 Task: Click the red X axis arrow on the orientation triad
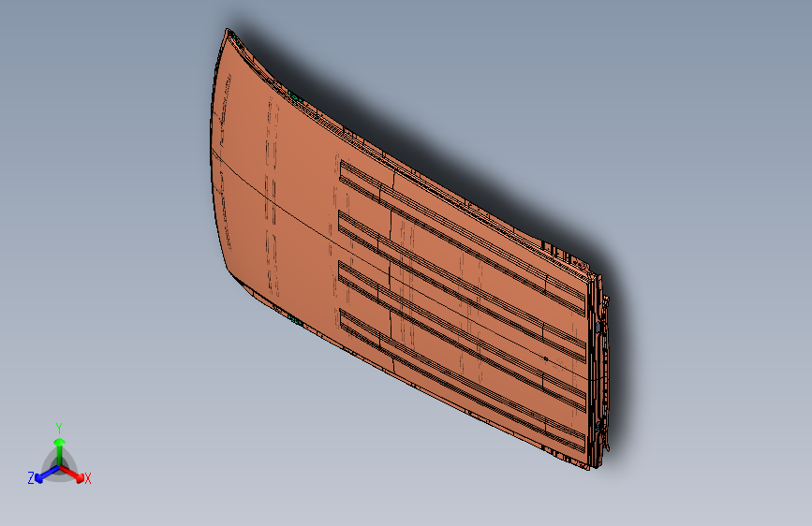tap(73, 474)
